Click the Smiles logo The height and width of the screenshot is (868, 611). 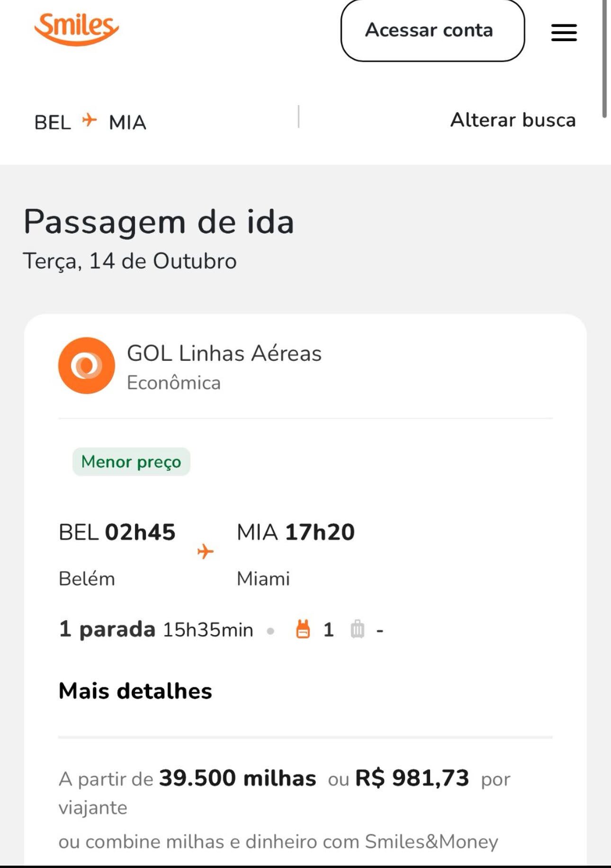[x=76, y=28]
